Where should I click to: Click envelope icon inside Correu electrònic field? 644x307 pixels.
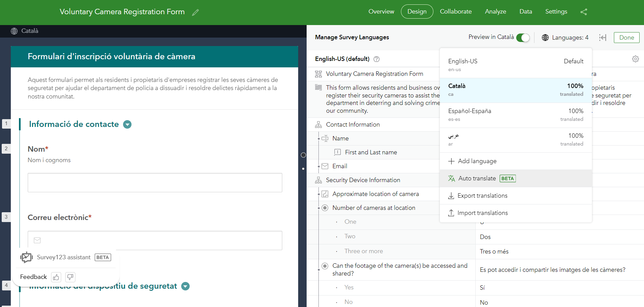[37, 240]
